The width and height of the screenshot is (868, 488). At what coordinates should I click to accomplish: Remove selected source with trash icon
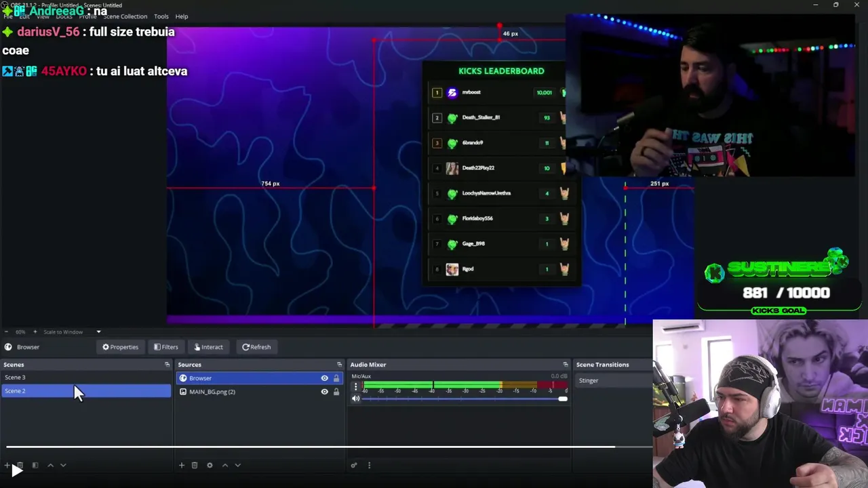coord(195,465)
